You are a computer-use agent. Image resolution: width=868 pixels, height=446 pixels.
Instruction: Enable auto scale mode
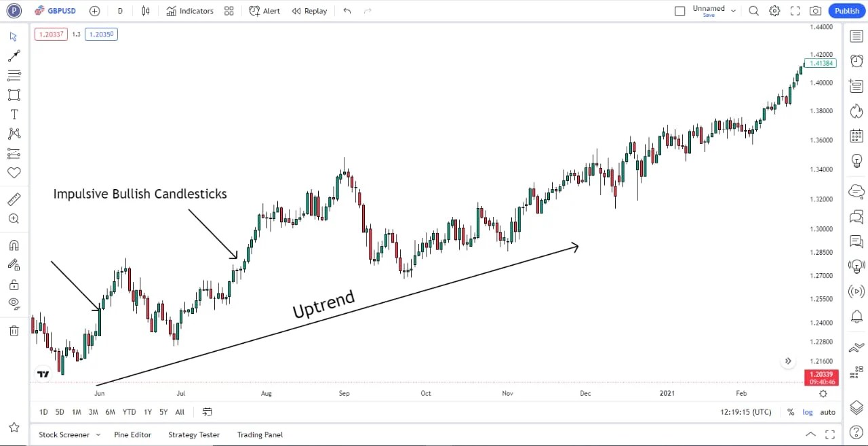coord(828,411)
